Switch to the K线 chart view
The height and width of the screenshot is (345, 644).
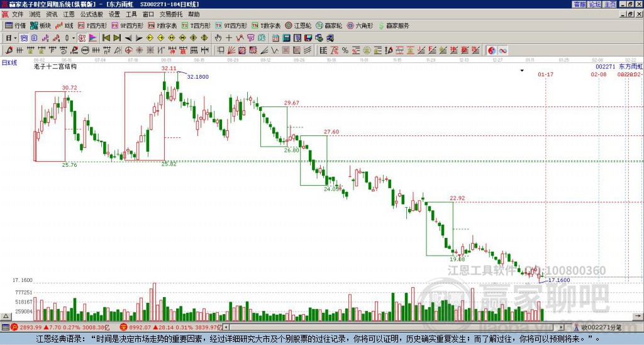pyautogui.click(x=64, y=25)
